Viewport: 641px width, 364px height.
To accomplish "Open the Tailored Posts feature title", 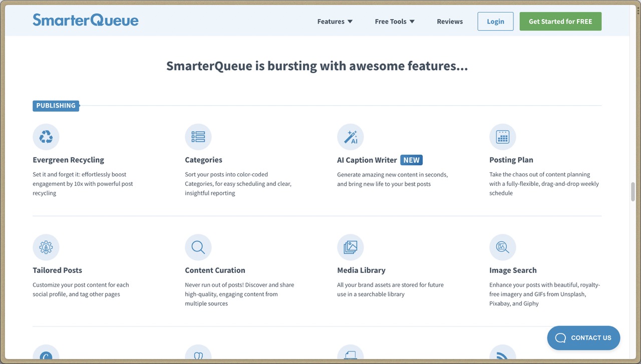I will 58,270.
